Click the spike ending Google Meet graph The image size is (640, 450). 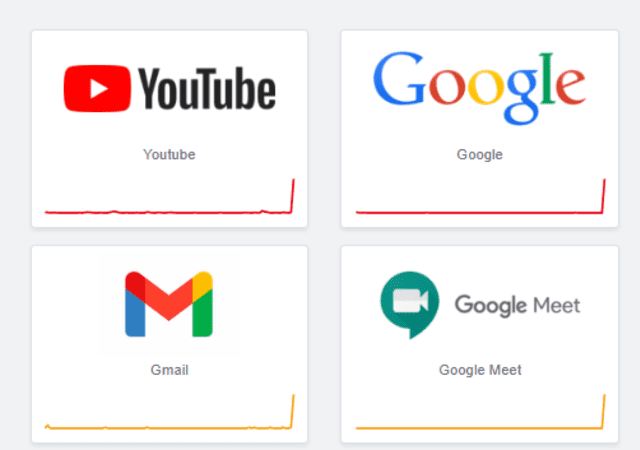coord(604,412)
